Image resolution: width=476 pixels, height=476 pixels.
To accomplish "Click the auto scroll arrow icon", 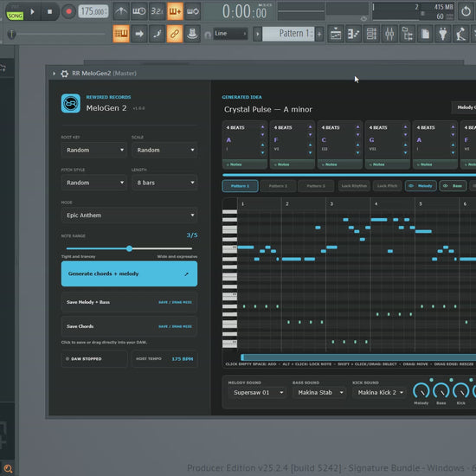I will 139,34.
